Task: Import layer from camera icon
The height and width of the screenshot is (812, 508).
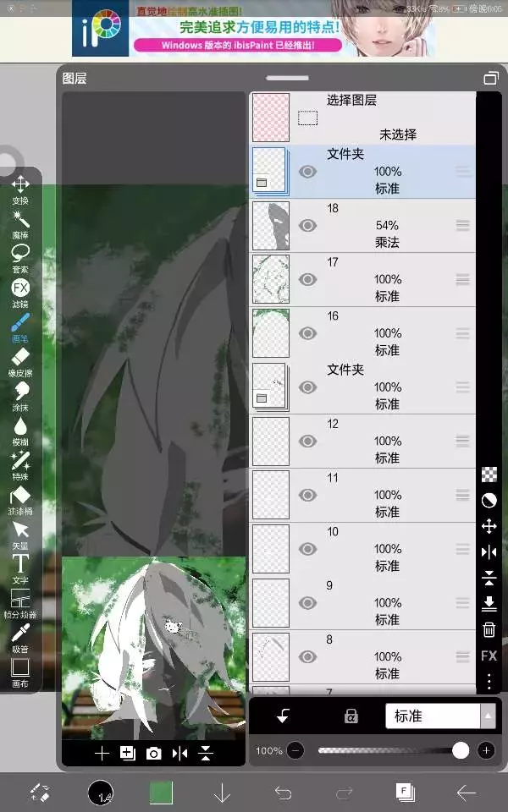Action: pos(153,754)
